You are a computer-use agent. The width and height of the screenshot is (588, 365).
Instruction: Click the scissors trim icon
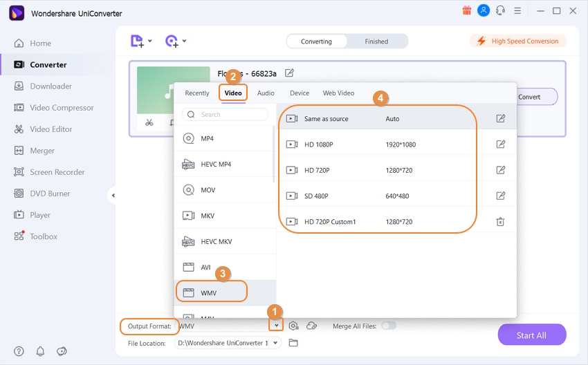(x=149, y=122)
